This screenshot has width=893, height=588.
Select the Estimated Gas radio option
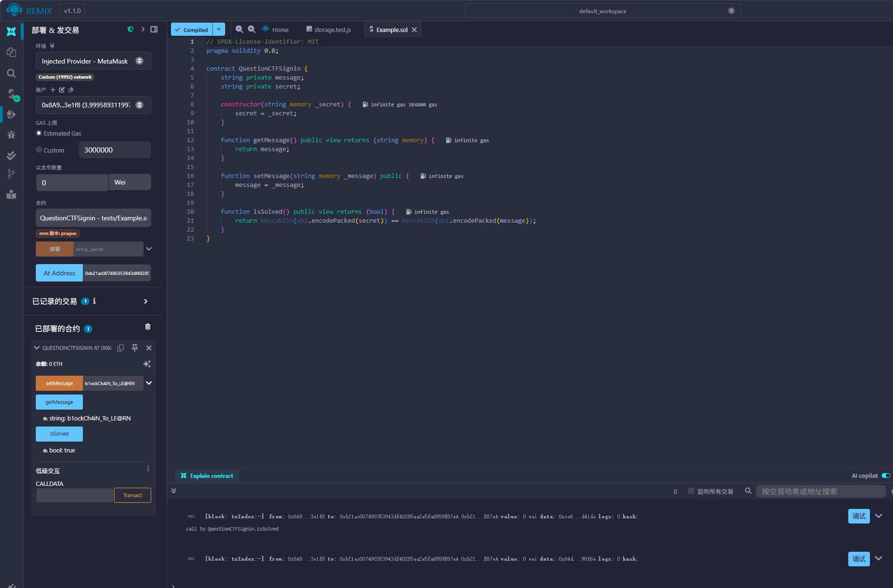click(39, 133)
